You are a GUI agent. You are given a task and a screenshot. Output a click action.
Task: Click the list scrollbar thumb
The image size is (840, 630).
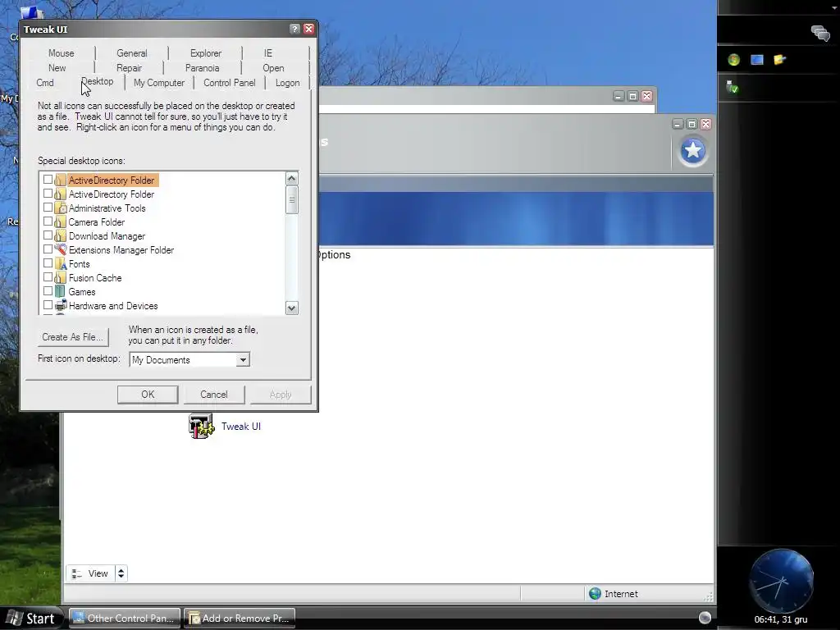(x=291, y=200)
